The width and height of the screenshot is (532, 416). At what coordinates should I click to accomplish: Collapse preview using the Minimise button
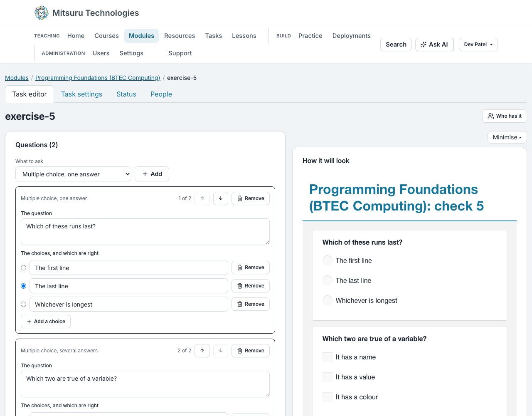pyautogui.click(x=507, y=137)
